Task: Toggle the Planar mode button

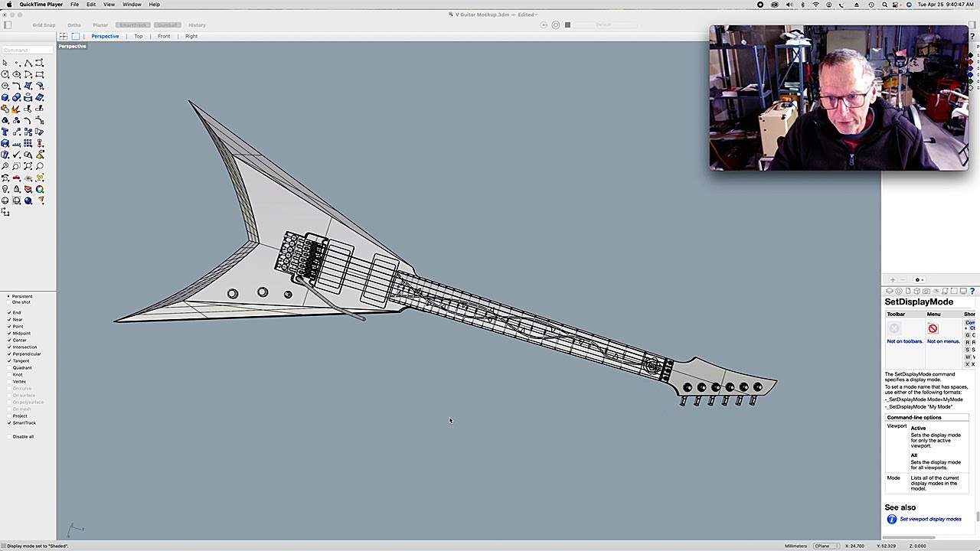Action: coord(100,25)
